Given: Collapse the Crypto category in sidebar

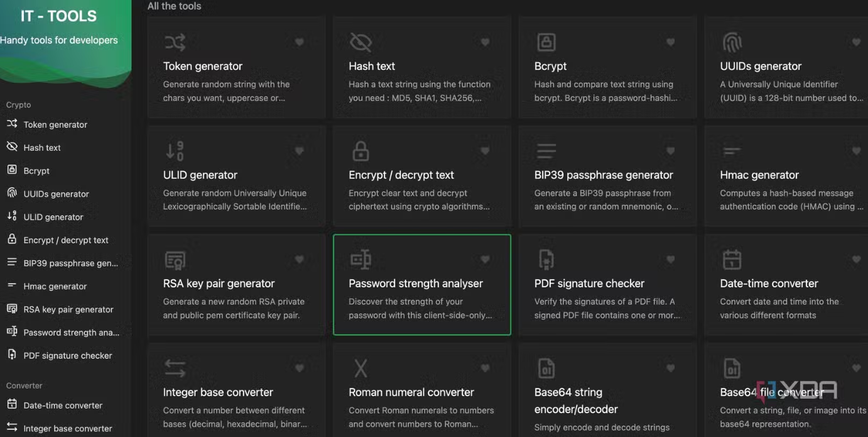Looking at the screenshot, I should (x=19, y=105).
